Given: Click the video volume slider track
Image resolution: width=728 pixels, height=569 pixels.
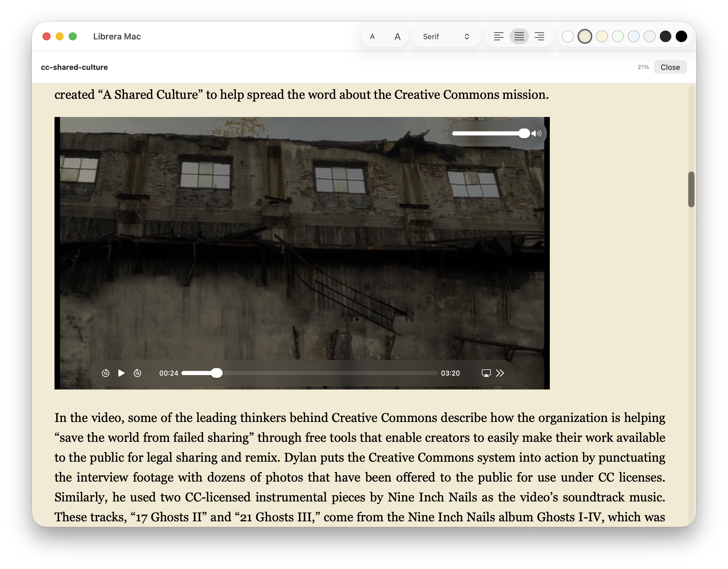Looking at the screenshot, I should [487, 133].
